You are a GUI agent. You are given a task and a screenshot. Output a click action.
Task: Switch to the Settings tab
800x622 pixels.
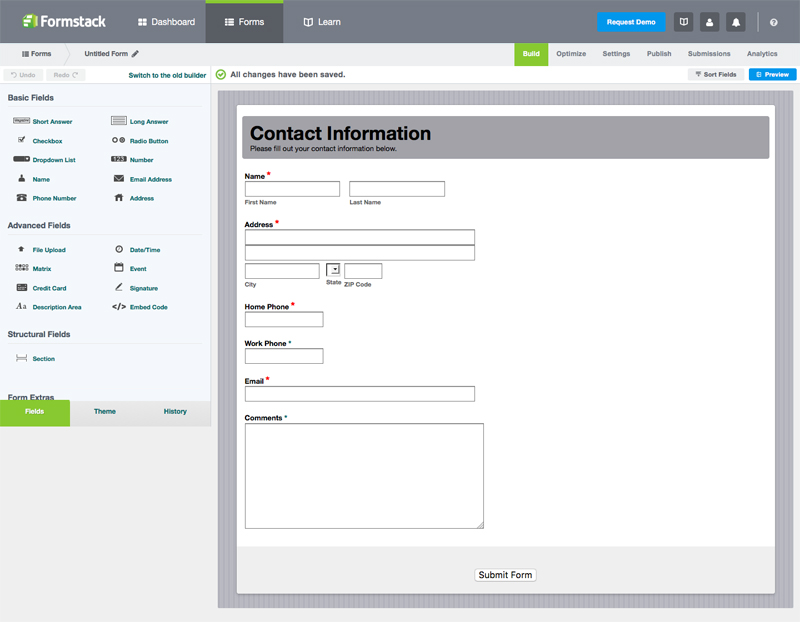click(x=616, y=54)
